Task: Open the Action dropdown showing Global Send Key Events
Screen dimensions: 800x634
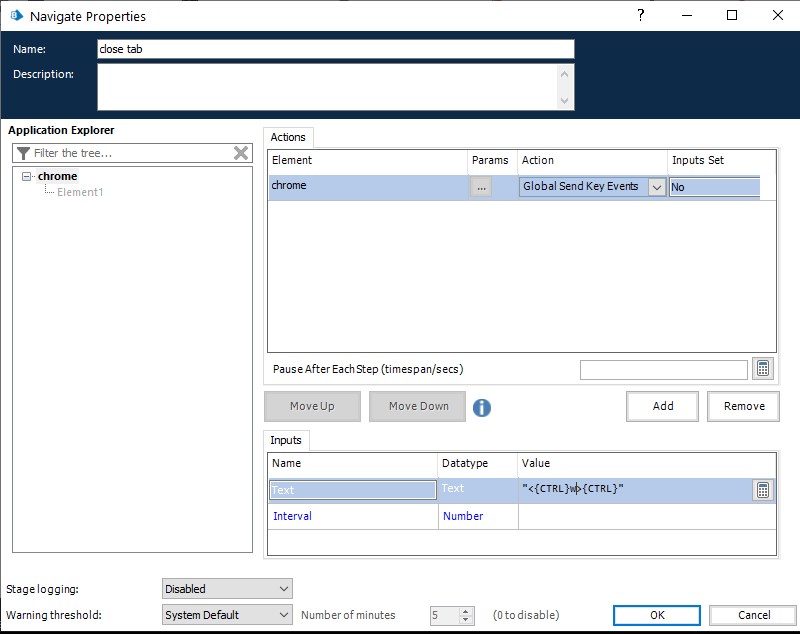Action: (656, 187)
